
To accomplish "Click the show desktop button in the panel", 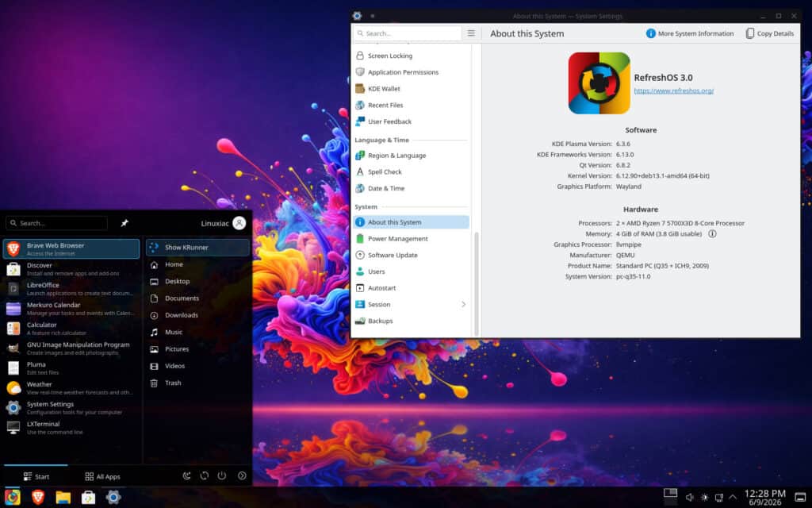I will (800, 498).
